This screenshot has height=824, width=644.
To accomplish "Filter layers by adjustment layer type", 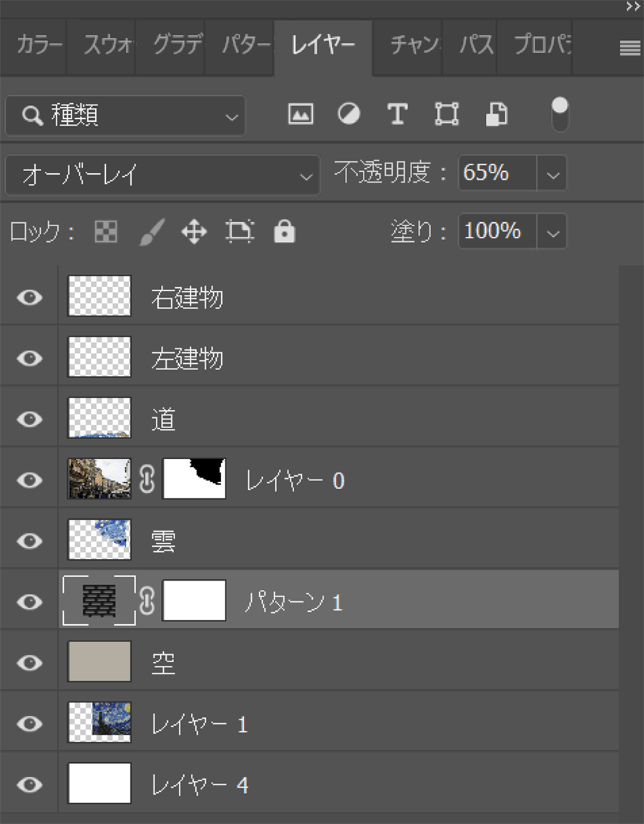I will [348, 114].
